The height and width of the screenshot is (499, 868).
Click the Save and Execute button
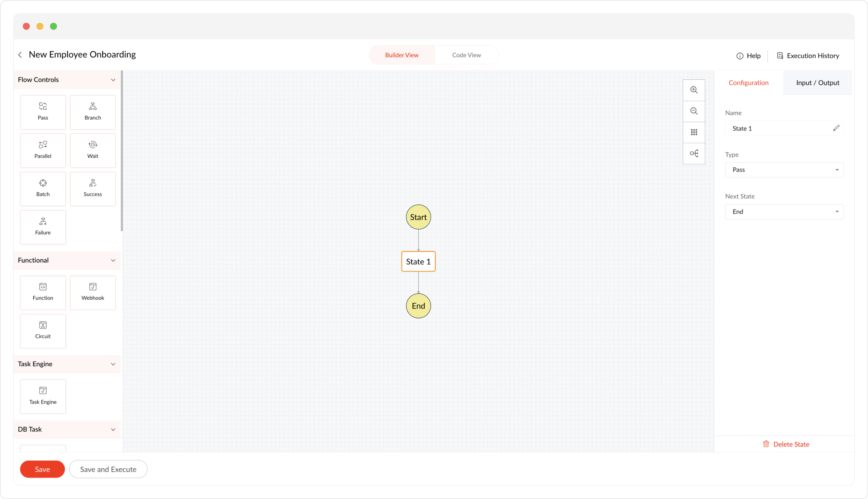click(108, 469)
